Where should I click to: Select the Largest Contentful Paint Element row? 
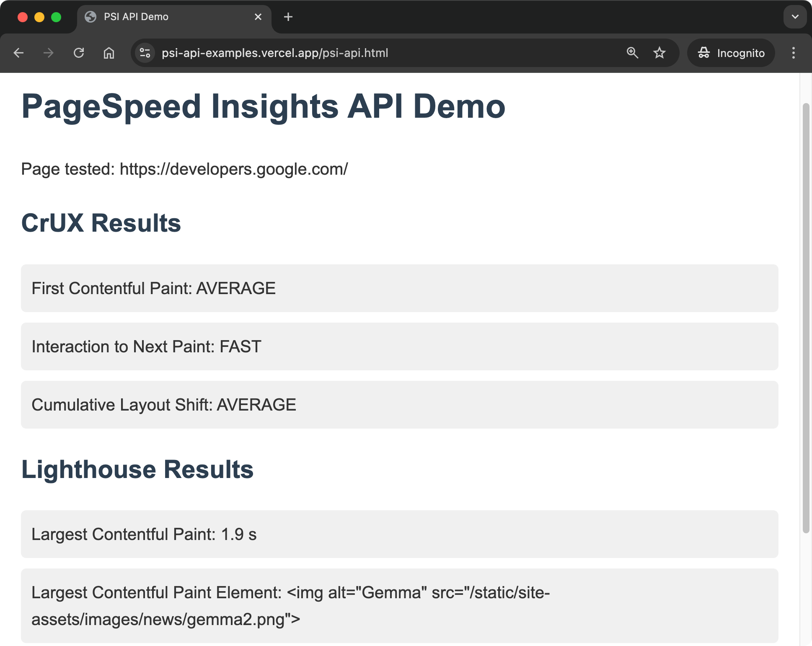point(400,606)
